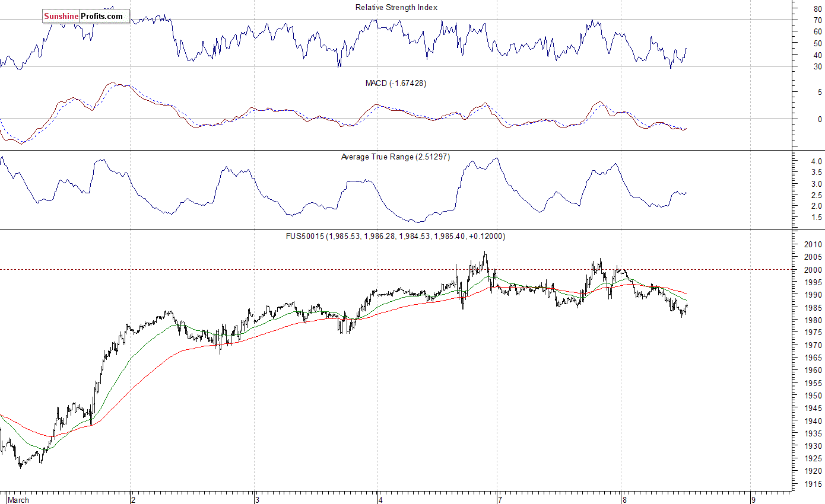This screenshot has width=825, height=504.
Task: Click the day 7 date axis label
Action: point(502,500)
